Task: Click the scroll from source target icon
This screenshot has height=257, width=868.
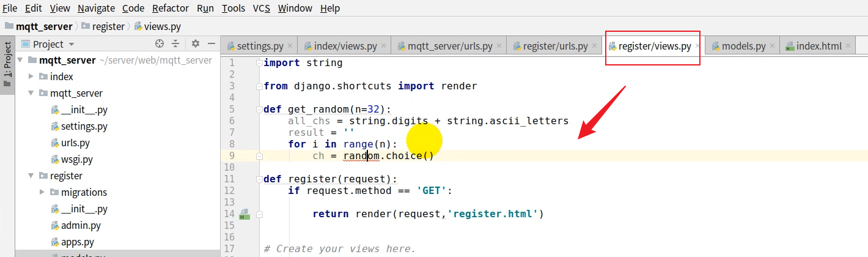Action: pyautogui.click(x=160, y=43)
